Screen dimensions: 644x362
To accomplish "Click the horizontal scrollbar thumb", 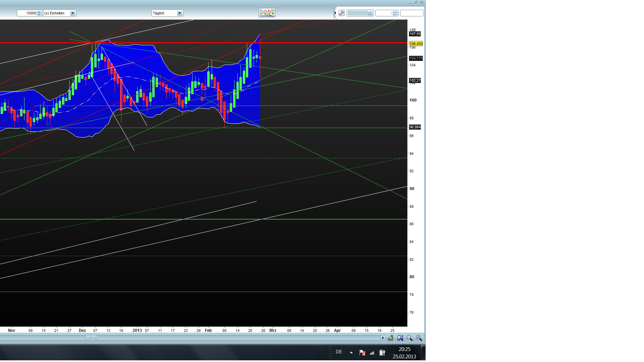I will coord(91,338).
